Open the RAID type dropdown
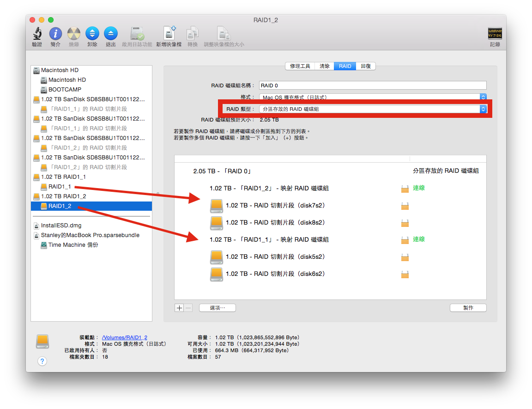This screenshot has height=409, width=532. [372, 109]
